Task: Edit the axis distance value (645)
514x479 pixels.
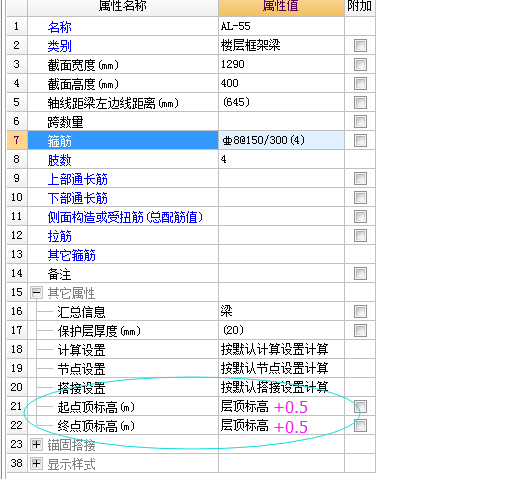Action: point(281,102)
